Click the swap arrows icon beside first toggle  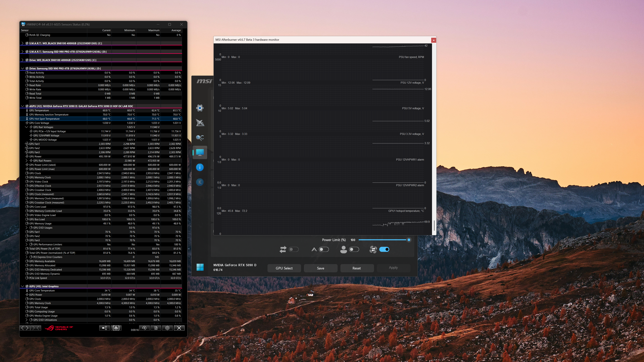click(x=283, y=249)
